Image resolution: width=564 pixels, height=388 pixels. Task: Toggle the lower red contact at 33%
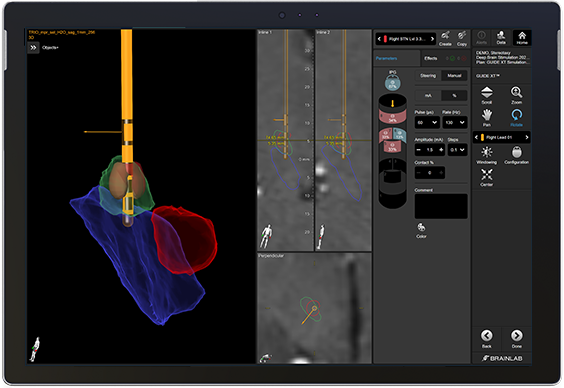[x=392, y=147]
